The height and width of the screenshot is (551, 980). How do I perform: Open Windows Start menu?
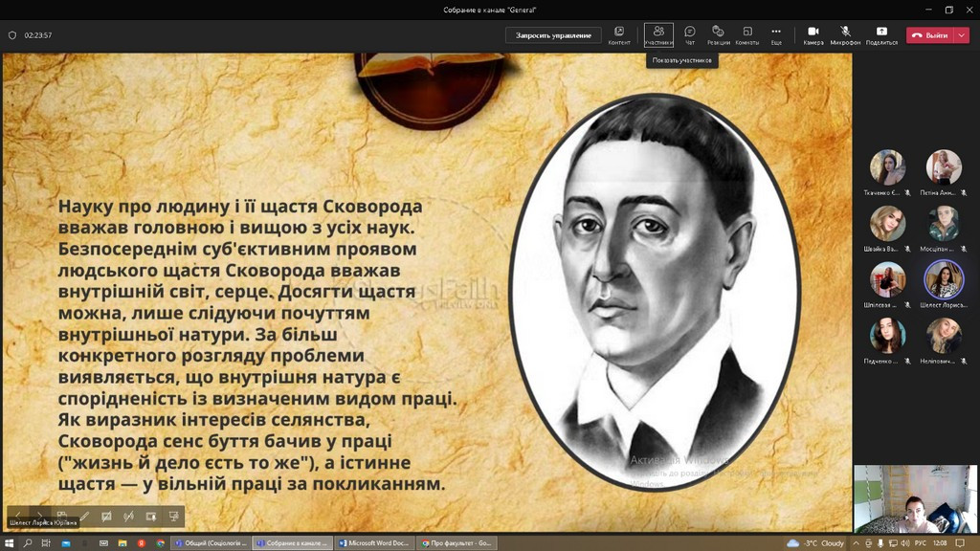[9, 543]
